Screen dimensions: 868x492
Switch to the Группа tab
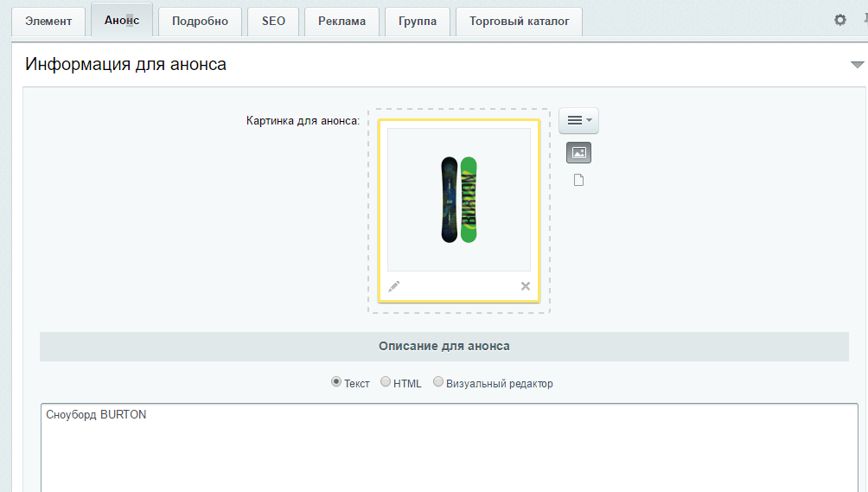418,21
